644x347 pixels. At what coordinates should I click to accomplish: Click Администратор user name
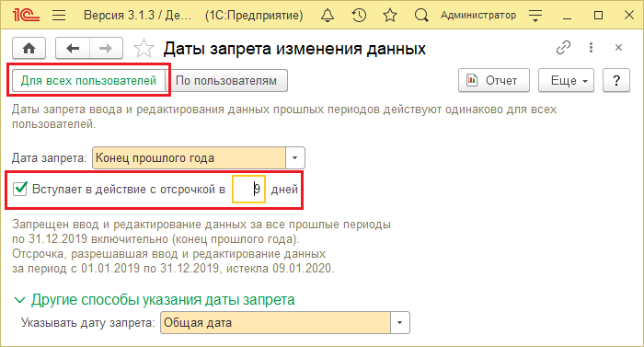point(478,16)
